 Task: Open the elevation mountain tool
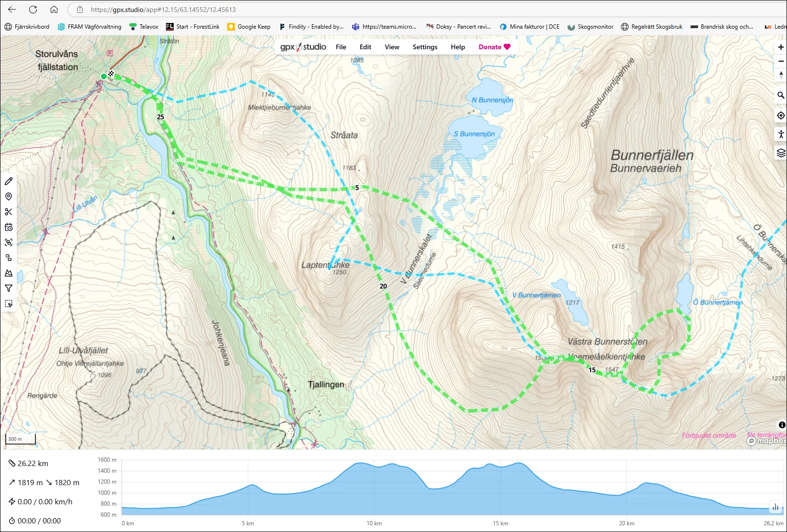click(9, 273)
